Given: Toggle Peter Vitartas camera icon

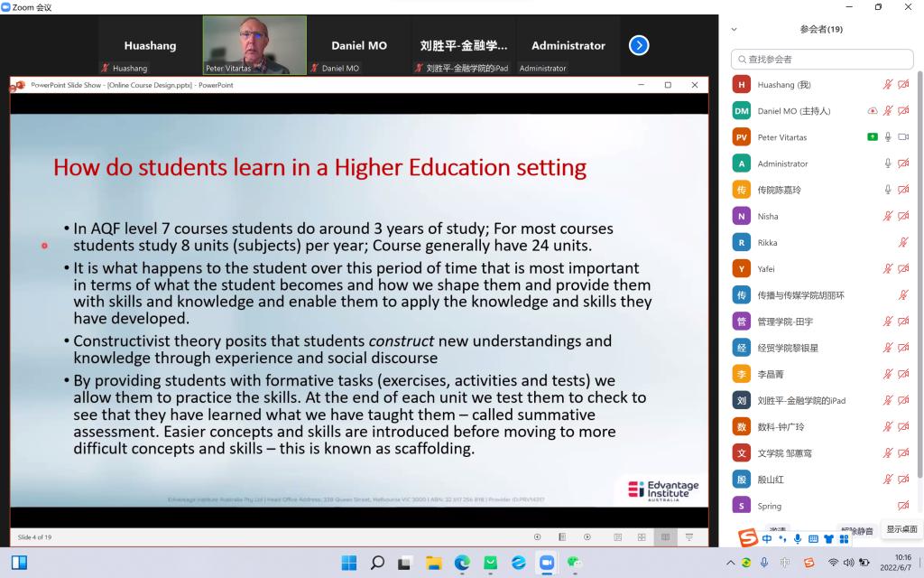Looking at the screenshot, I should click(903, 137).
